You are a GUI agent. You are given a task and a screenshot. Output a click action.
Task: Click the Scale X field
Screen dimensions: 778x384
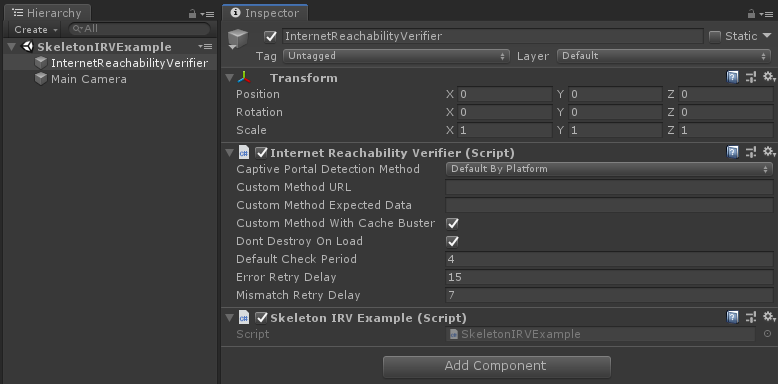point(505,130)
